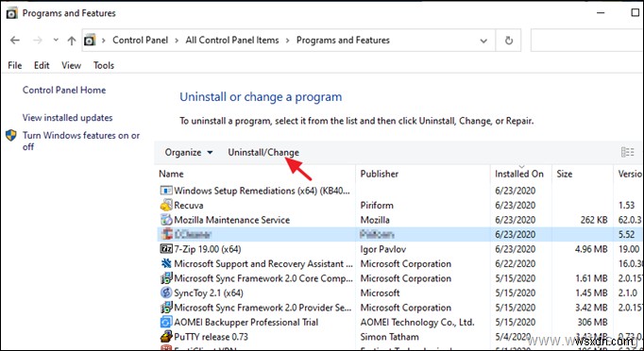Viewport: 644px width, 351px height.
Task: Maximize the Programs and Features window
Action: 635,12
